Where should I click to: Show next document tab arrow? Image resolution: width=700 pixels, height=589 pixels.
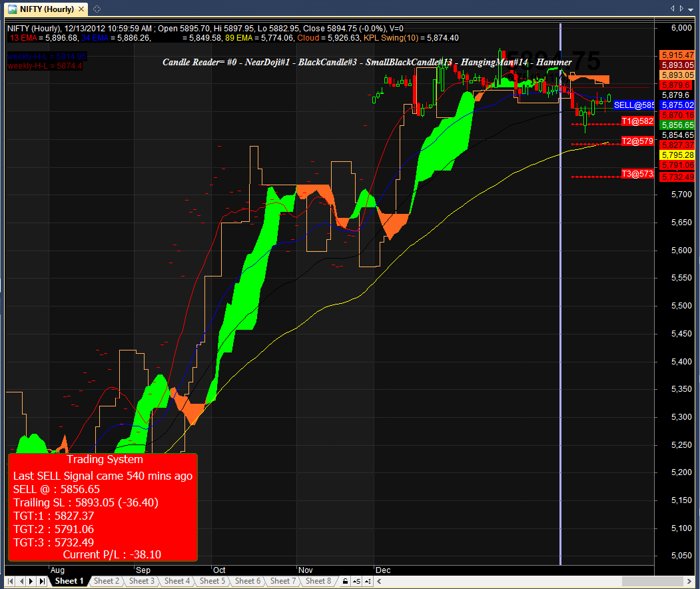(x=681, y=8)
